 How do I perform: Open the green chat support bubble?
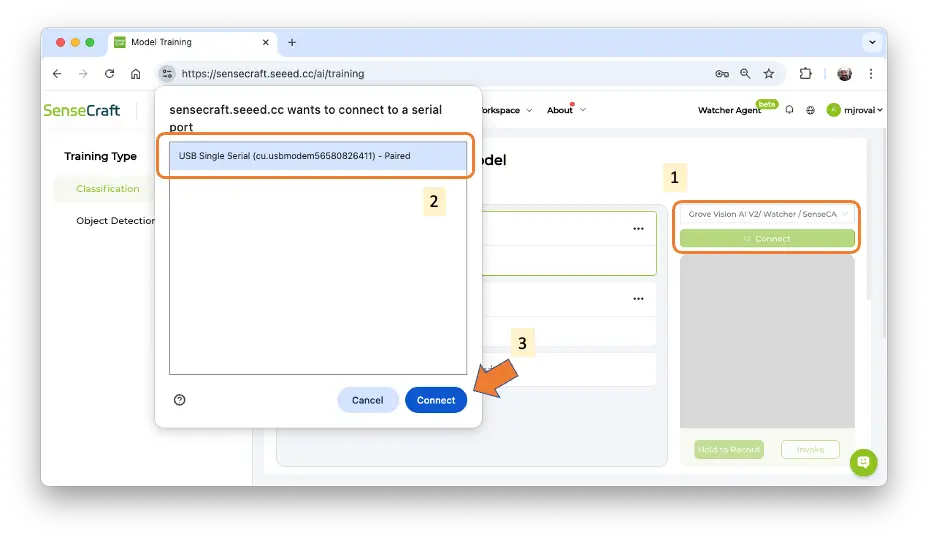(x=864, y=462)
